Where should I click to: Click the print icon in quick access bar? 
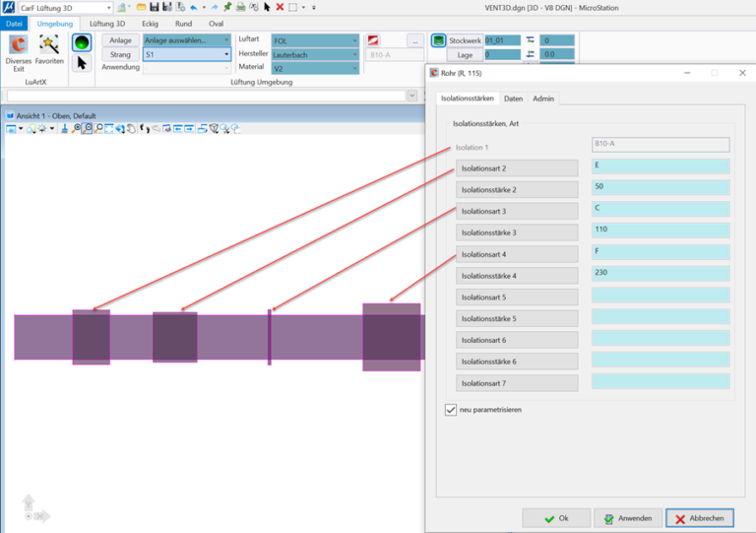pos(240,7)
